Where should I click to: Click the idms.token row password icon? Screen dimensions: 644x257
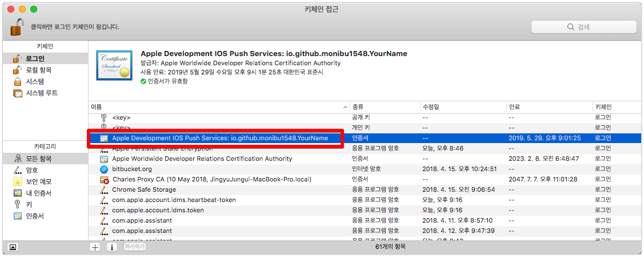point(104,210)
